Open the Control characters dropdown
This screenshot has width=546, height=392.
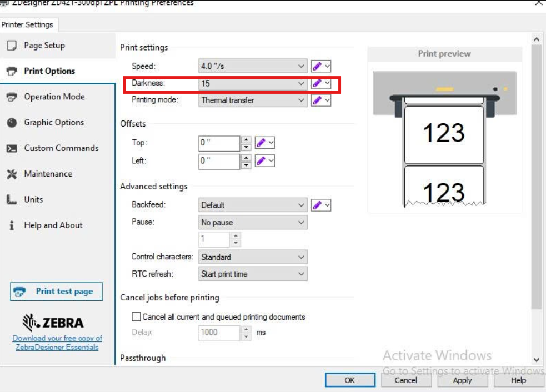coord(253,257)
